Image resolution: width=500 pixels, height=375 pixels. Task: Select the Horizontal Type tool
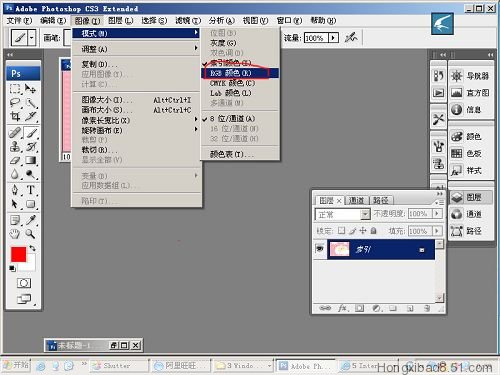[31, 190]
